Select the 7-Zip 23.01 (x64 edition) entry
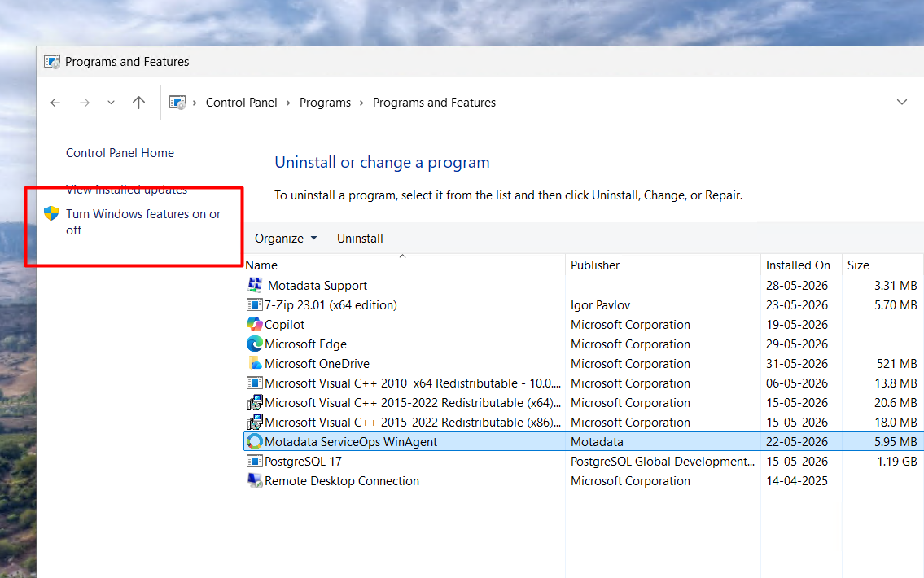Screen dimensions: 924x578 (331, 305)
